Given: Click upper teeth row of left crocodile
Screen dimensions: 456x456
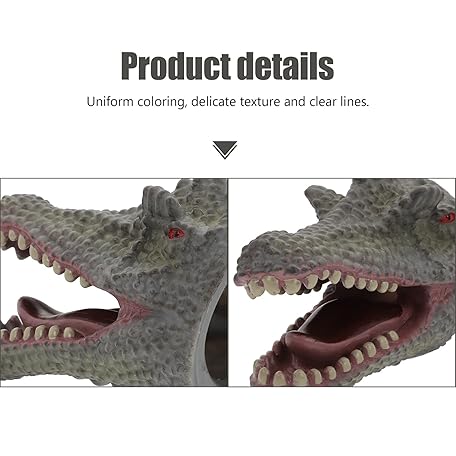Looking at the screenshot, I should 45,257.
